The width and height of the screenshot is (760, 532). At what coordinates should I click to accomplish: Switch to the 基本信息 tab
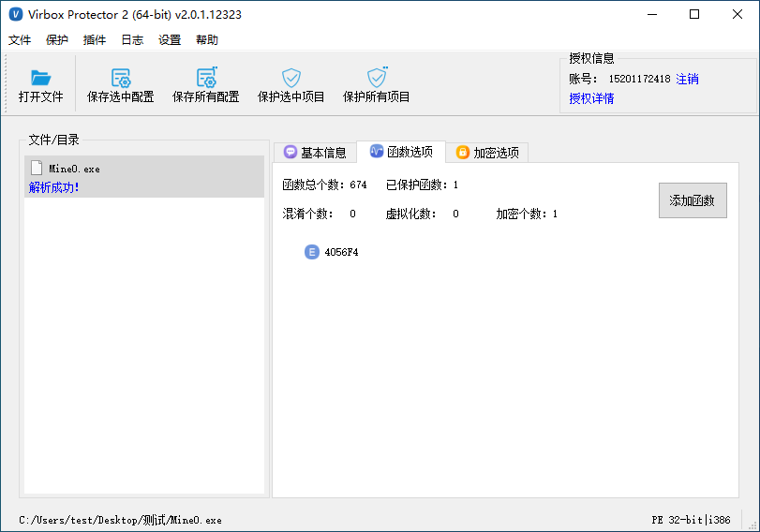(x=315, y=153)
